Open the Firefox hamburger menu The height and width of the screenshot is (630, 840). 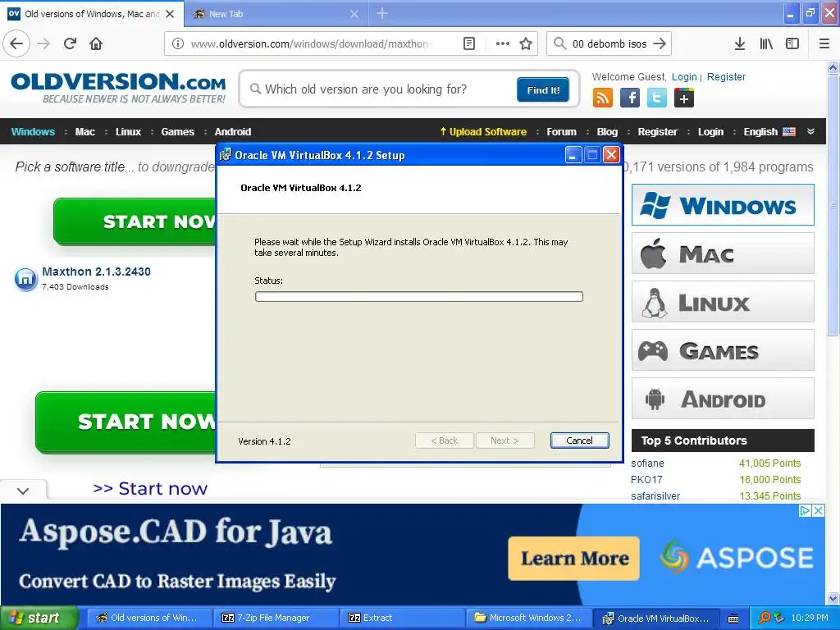coord(824,43)
